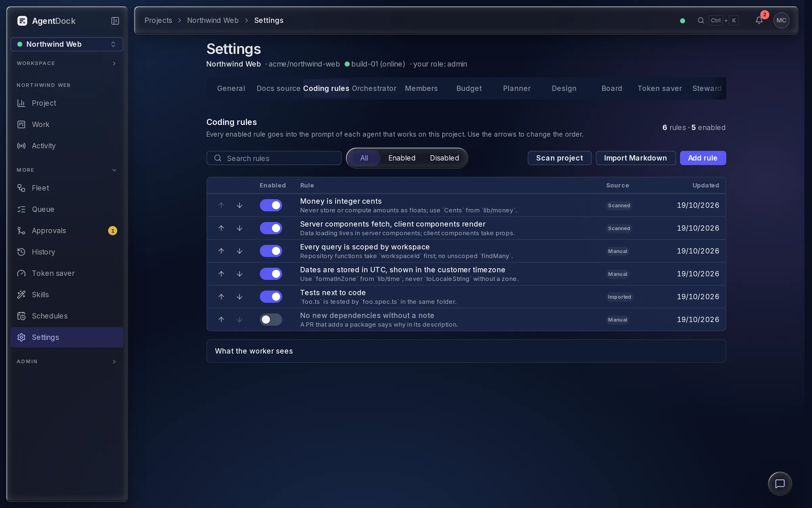Disable the 'Dates are stored in UTC' rule
Viewport: 812px width, 508px height.
(x=271, y=274)
